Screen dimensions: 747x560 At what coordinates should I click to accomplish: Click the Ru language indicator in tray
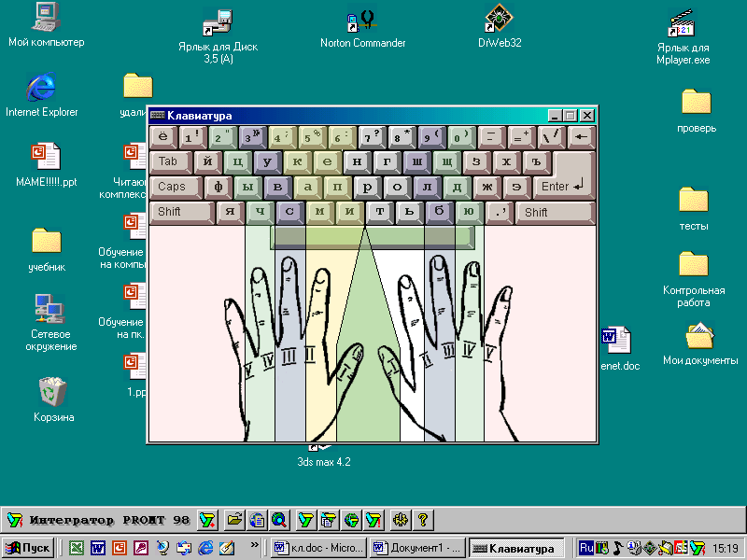(x=586, y=548)
